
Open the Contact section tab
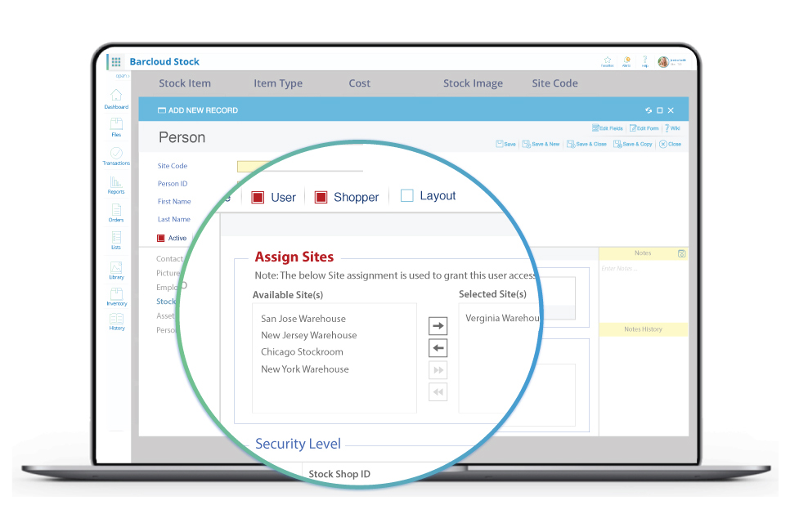click(169, 258)
